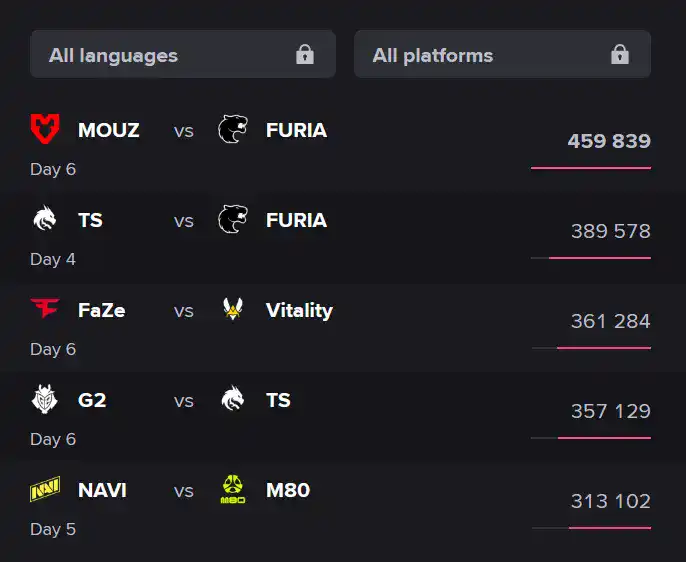Screen dimensions: 686x562
Task: Click the MOUZ team logo
Action: pos(45,130)
